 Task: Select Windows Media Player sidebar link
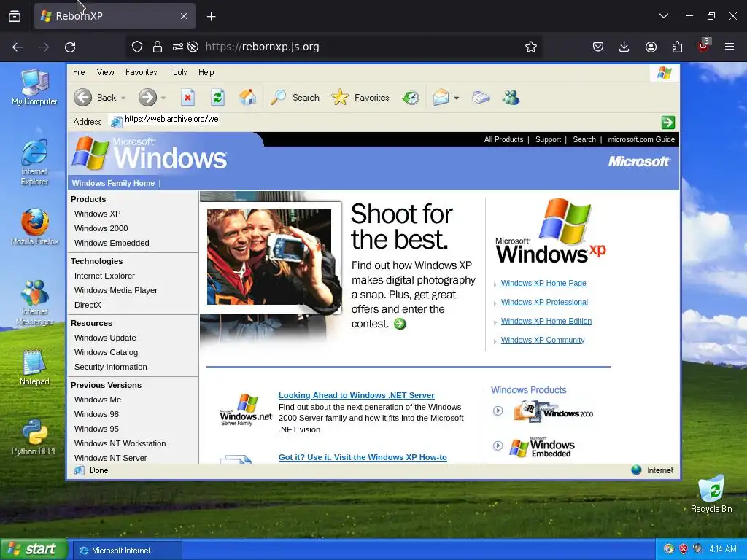(116, 290)
